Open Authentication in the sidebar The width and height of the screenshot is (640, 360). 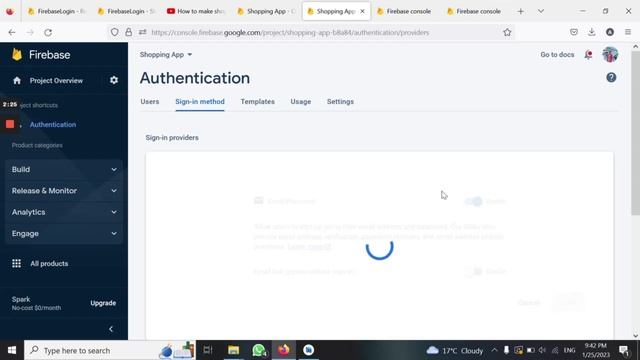(x=53, y=124)
